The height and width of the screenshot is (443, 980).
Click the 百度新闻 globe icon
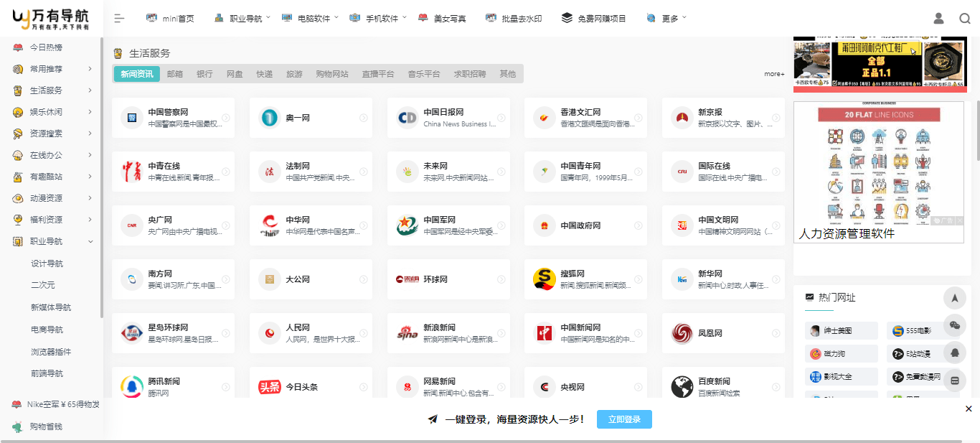pos(682,387)
